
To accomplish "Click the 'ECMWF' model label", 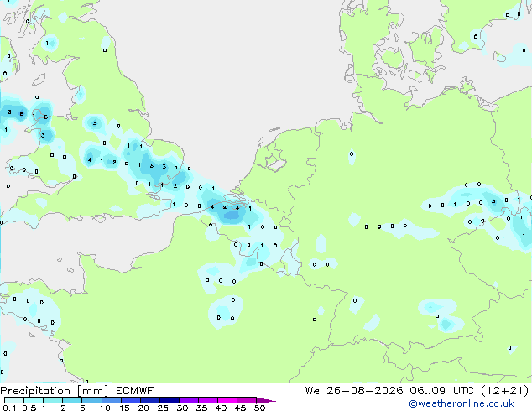I will (x=134, y=391).
